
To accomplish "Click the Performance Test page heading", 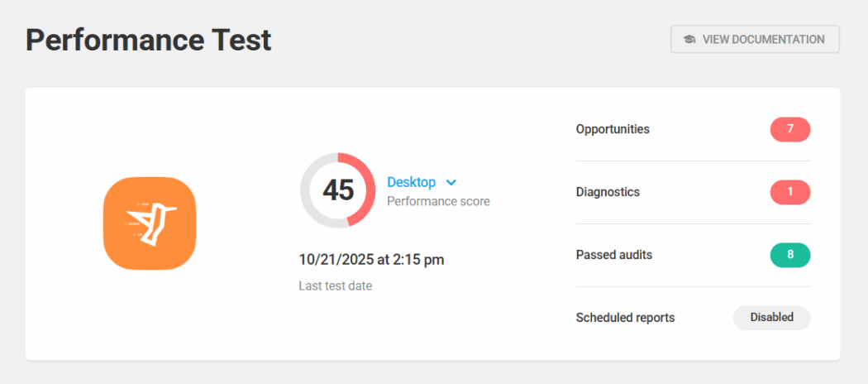I will [x=149, y=40].
